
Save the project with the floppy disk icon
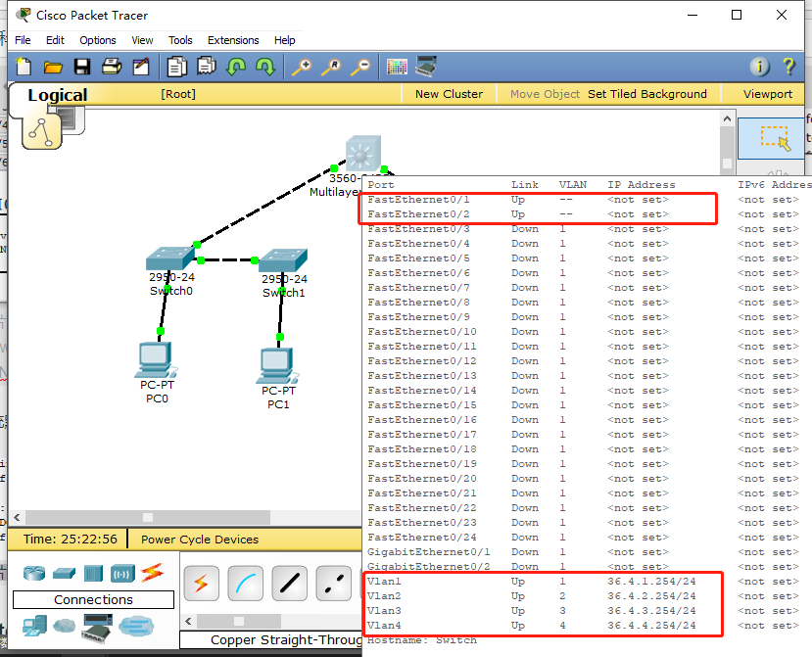82,67
